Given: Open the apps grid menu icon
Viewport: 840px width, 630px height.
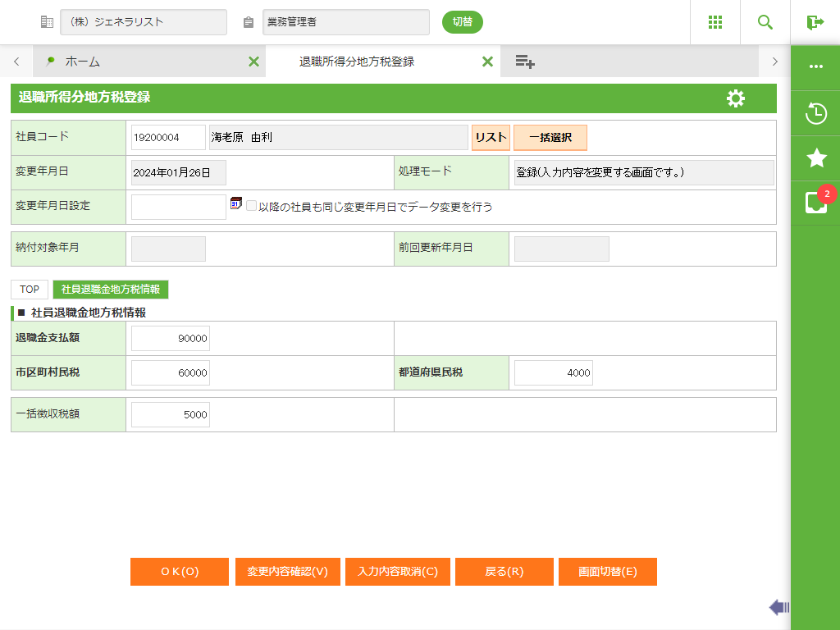Looking at the screenshot, I should [x=715, y=22].
